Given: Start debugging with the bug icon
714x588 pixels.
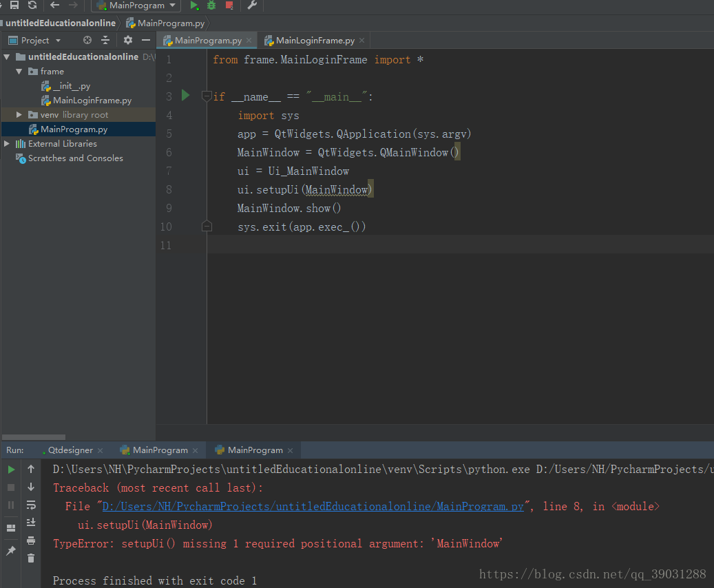Looking at the screenshot, I should [211, 6].
